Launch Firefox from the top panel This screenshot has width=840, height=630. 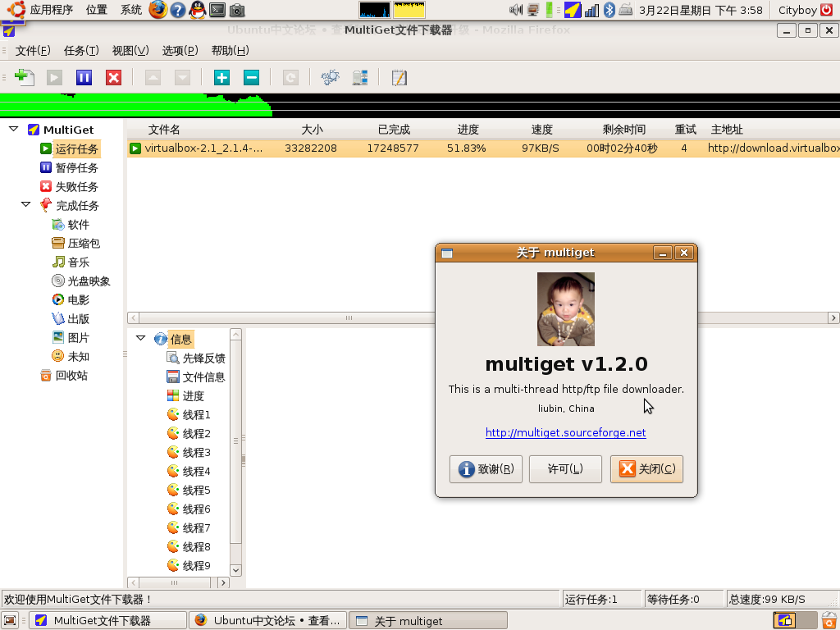click(157, 10)
